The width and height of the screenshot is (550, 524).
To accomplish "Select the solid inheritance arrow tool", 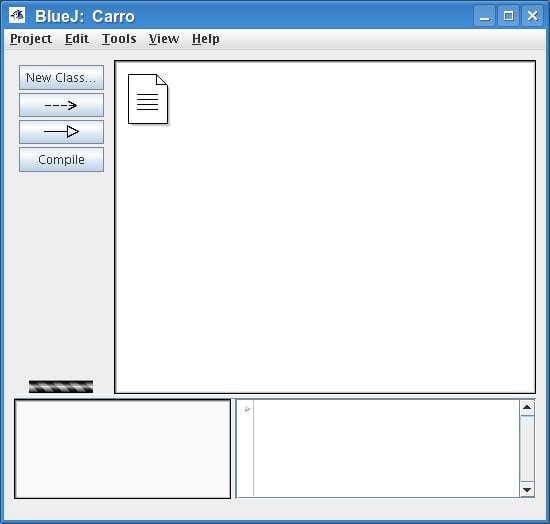I will click(x=61, y=132).
